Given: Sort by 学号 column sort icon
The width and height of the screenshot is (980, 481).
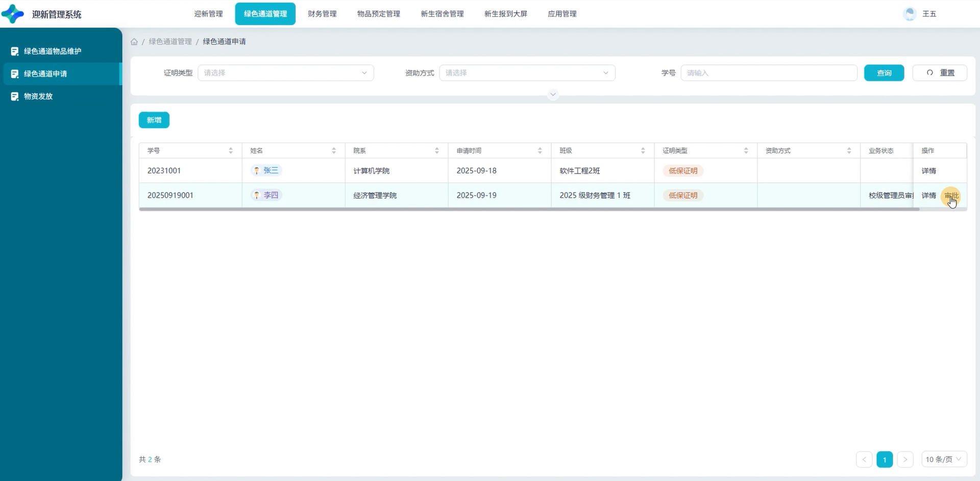Looking at the screenshot, I should point(231,151).
